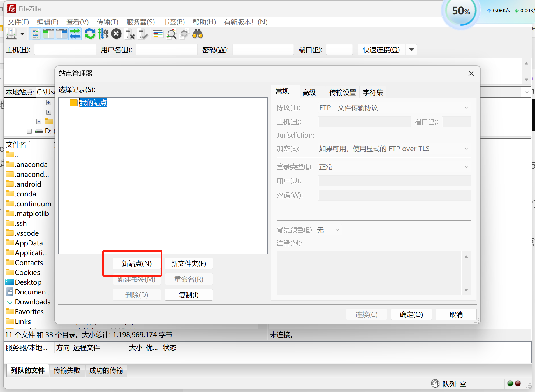Click the Desktop folder icon in file list
This screenshot has width=535, height=392.
click(10, 282)
